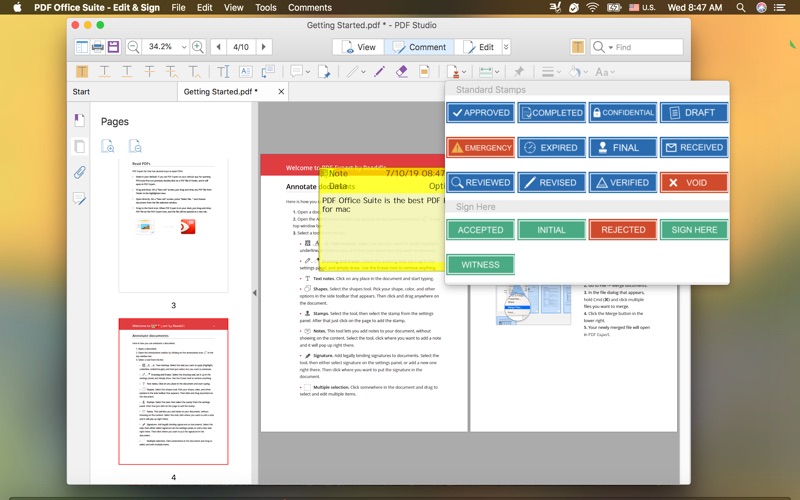Screen dimensions: 800x500
Task: Select the Insert Text caret tool
Action: tap(194, 71)
